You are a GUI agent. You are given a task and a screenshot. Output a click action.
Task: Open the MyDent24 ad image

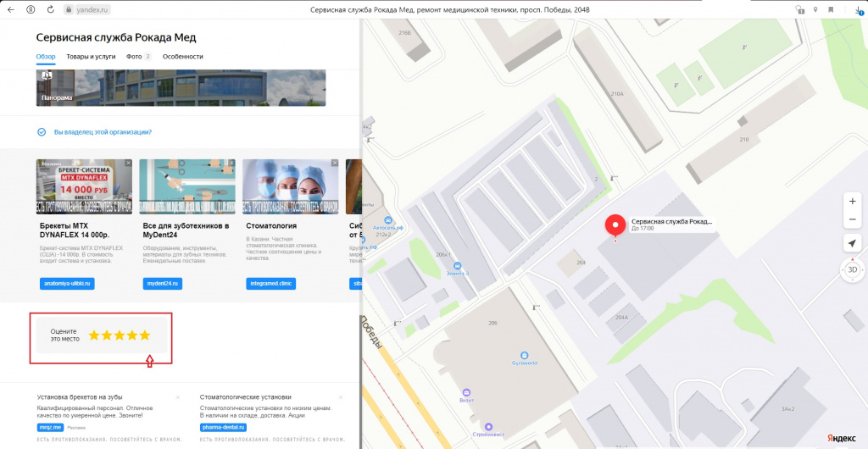pos(187,187)
